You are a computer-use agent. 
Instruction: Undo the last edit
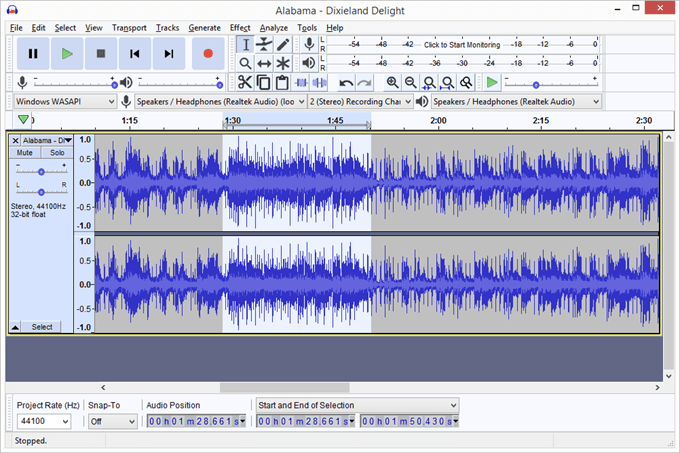tap(346, 82)
